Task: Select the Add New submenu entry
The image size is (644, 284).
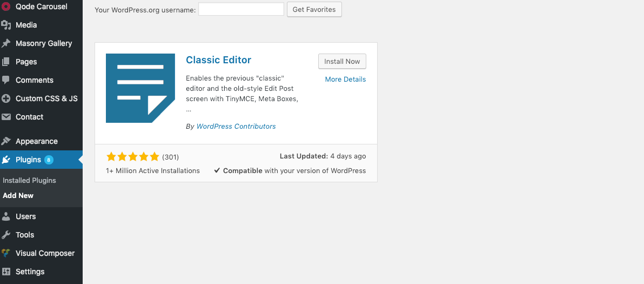Action: (18, 196)
